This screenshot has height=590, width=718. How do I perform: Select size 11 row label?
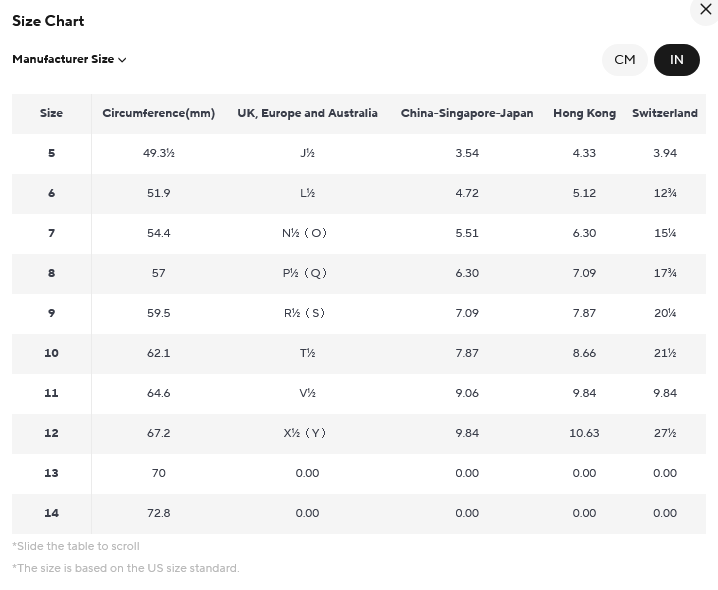pos(51,393)
